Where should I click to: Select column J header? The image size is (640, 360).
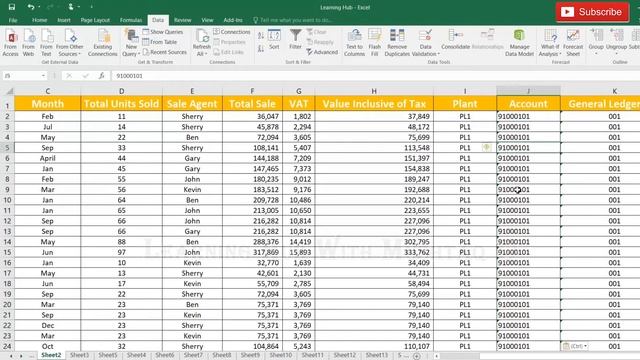[x=528, y=91]
